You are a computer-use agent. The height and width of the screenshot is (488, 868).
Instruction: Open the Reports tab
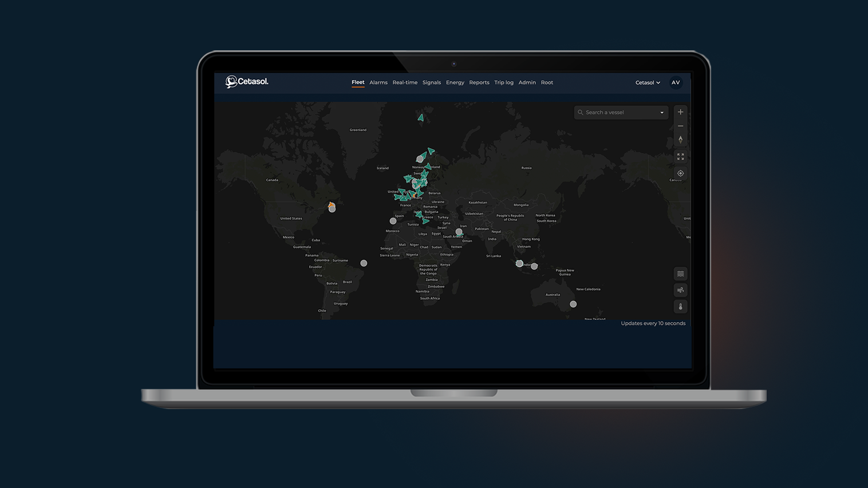479,82
